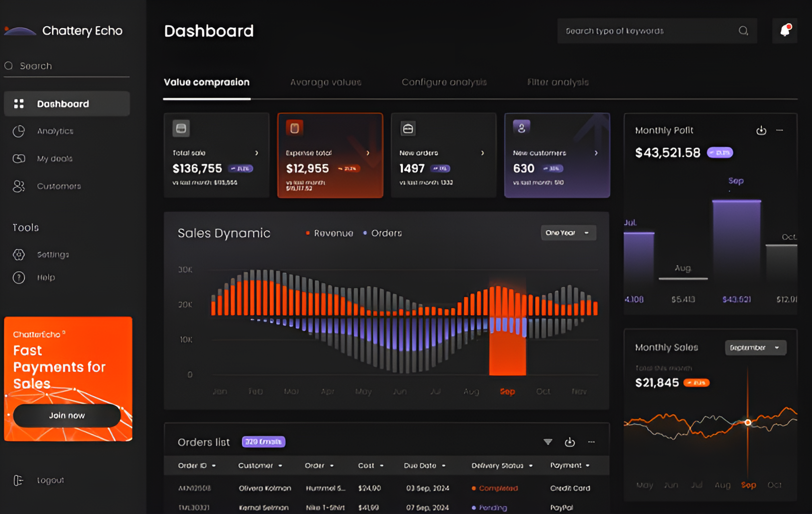This screenshot has width=812, height=514.
Task: Open Analytics from the sidebar
Action: [x=55, y=131]
